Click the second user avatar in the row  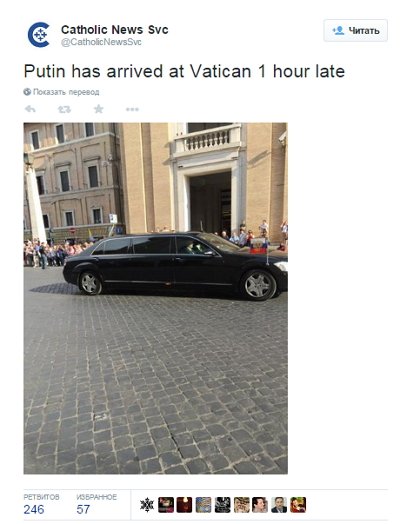click(166, 505)
